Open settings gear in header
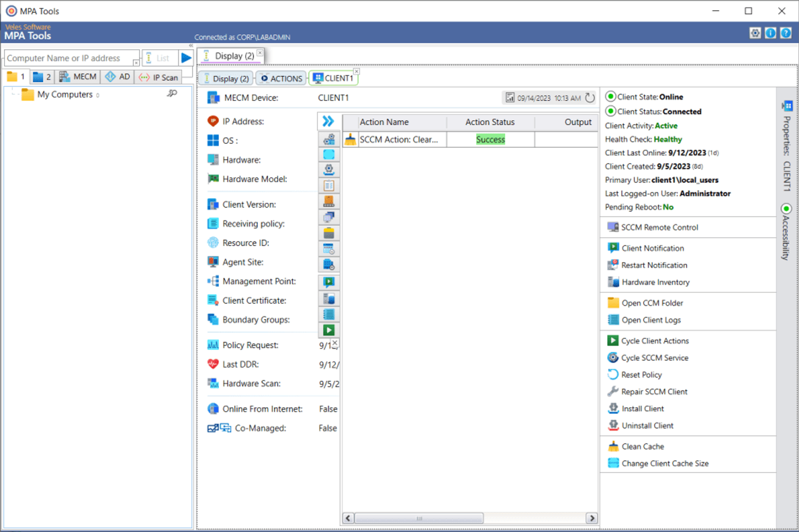 755,33
